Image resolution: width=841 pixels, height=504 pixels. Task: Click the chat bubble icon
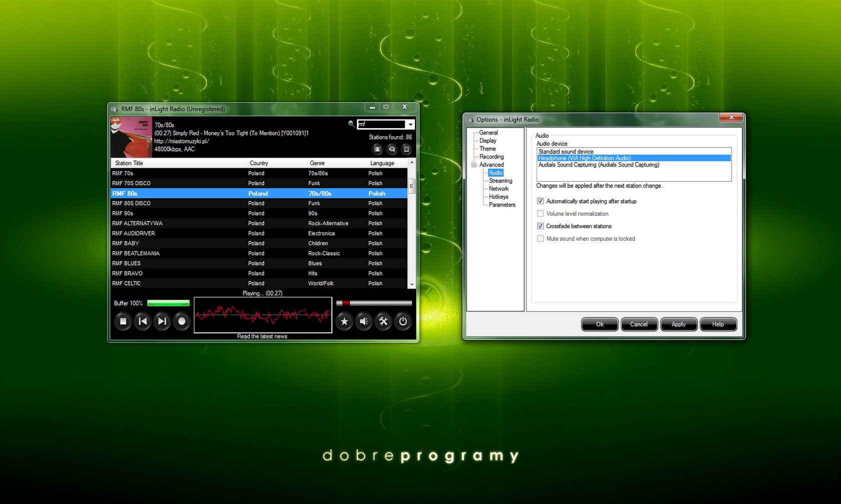392,149
